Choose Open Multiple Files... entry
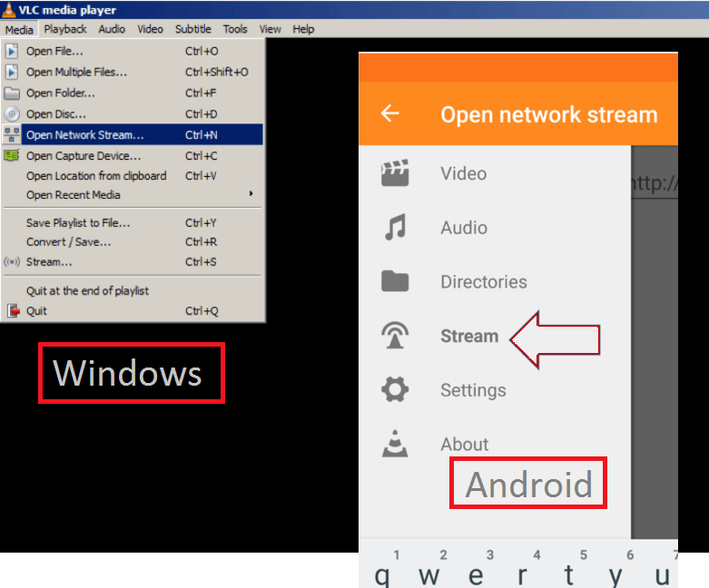The height and width of the screenshot is (588, 709). pyautogui.click(x=132, y=72)
